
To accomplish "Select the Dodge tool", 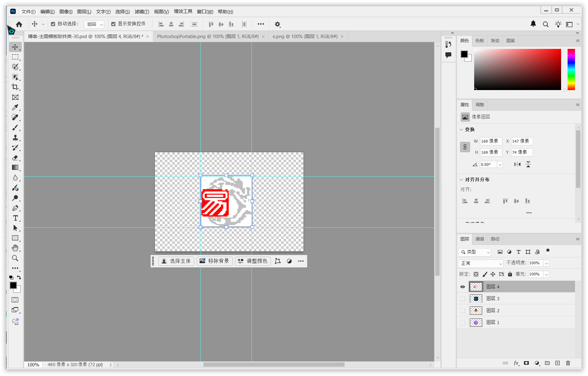I will click(x=15, y=198).
